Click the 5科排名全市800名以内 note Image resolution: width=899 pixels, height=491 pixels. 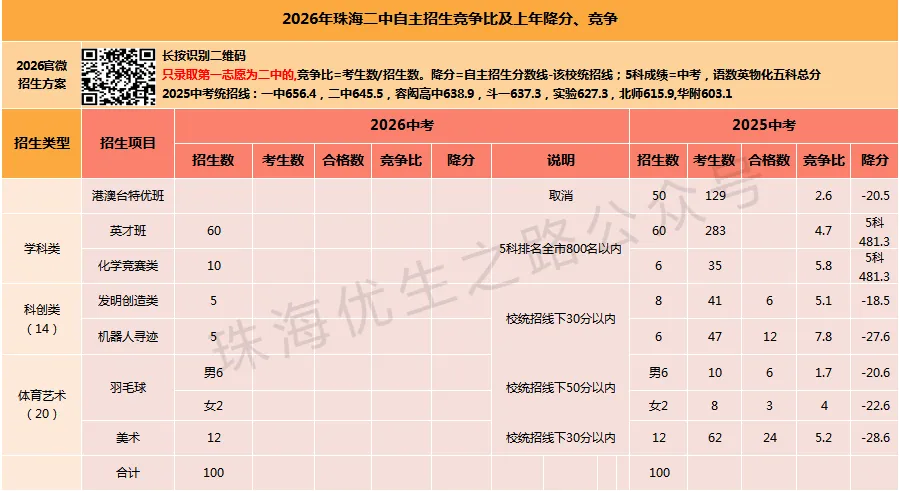(x=560, y=248)
